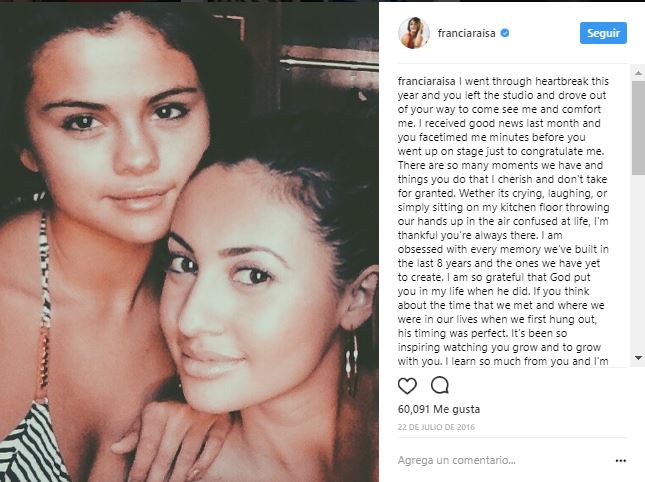The height and width of the screenshot is (482, 645).
Task: Open the three-dots options menu
Action: [621, 461]
